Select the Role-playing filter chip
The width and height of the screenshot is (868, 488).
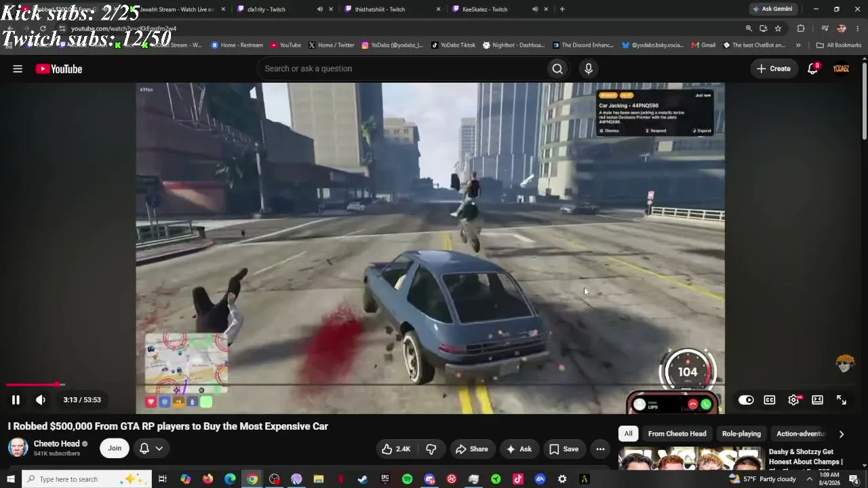(741, 434)
